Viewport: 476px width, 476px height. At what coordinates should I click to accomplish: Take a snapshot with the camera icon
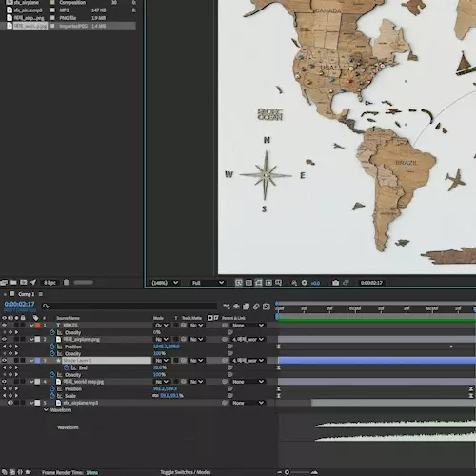[335, 283]
